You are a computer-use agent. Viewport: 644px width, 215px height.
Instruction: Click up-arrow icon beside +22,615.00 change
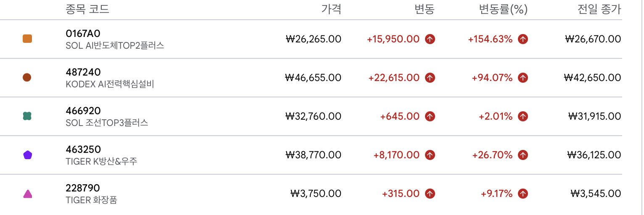click(x=430, y=78)
